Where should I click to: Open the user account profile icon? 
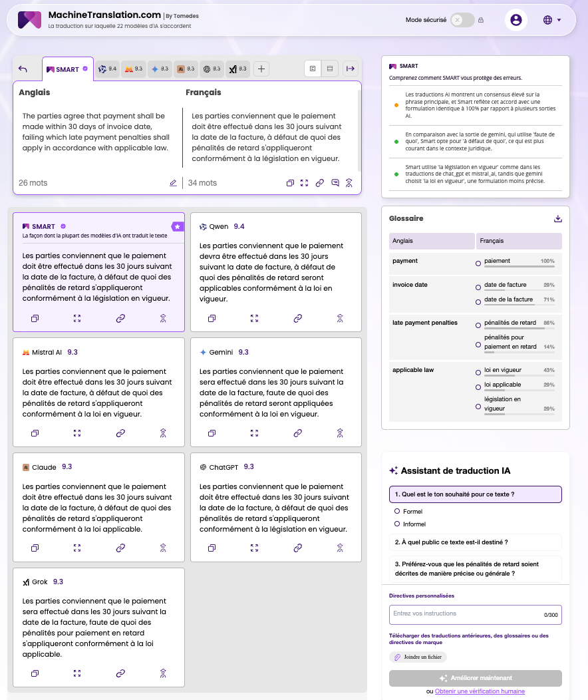pos(515,20)
